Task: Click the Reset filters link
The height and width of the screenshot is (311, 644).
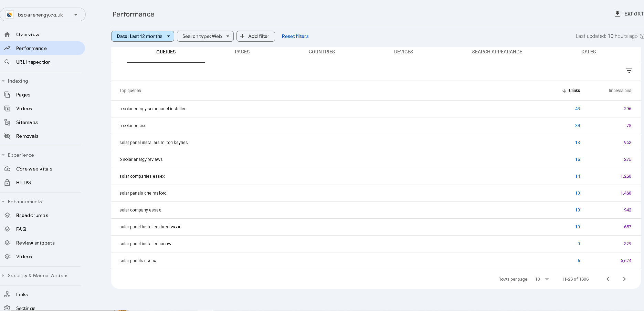Action: (295, 36)
